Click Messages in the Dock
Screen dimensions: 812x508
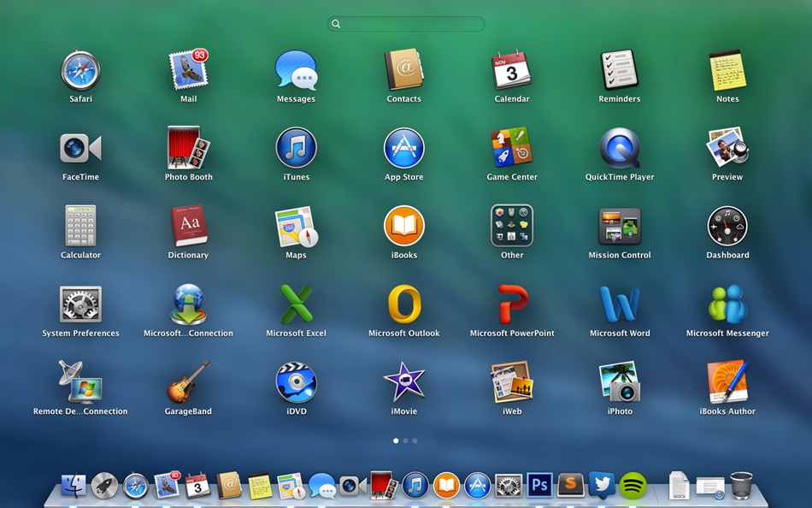[322, 487]
